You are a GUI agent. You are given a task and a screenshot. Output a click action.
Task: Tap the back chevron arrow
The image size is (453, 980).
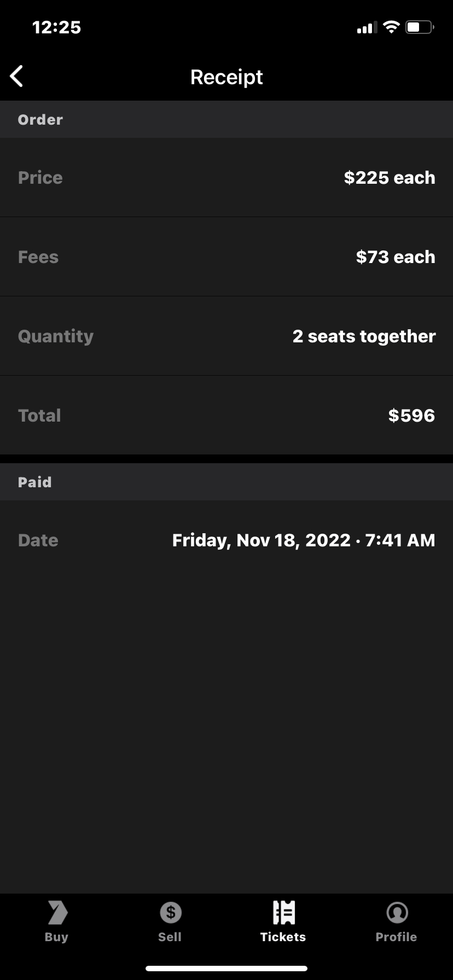[17, 77]
